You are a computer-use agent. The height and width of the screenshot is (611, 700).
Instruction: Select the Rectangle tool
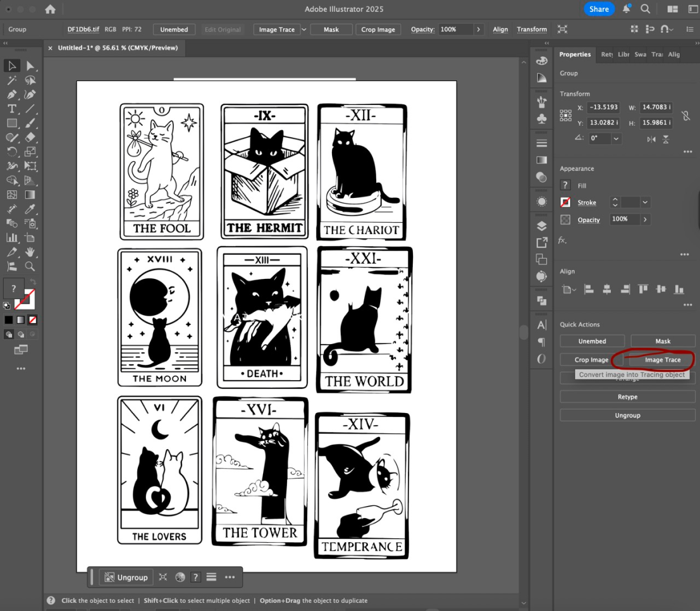[11, 123]
